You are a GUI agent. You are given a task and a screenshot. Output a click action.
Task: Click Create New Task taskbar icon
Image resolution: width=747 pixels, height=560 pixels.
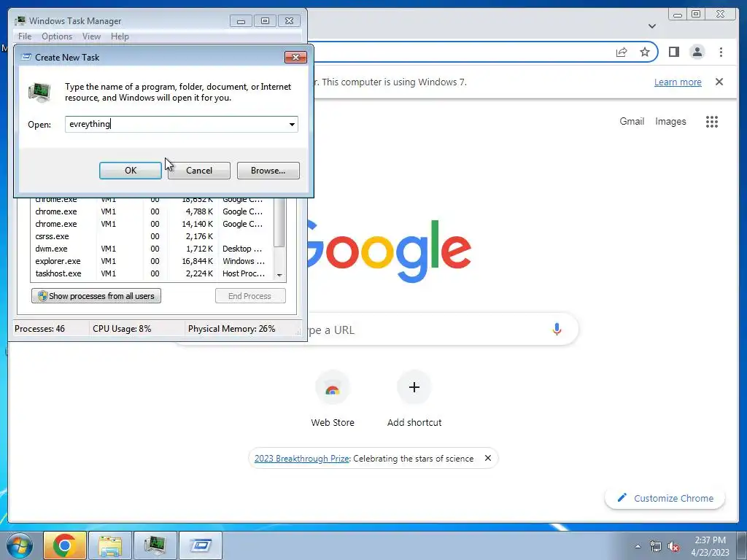coord(201,545)
